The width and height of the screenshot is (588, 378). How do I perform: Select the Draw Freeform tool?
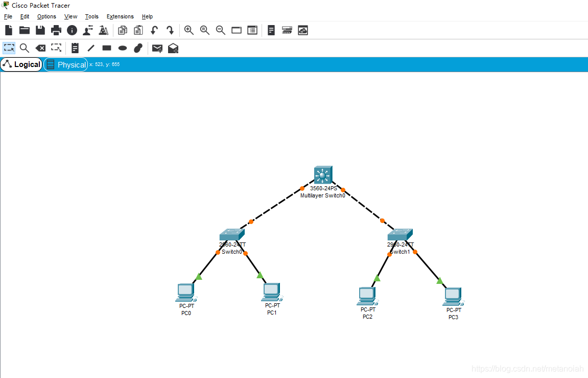click(138, 48)
